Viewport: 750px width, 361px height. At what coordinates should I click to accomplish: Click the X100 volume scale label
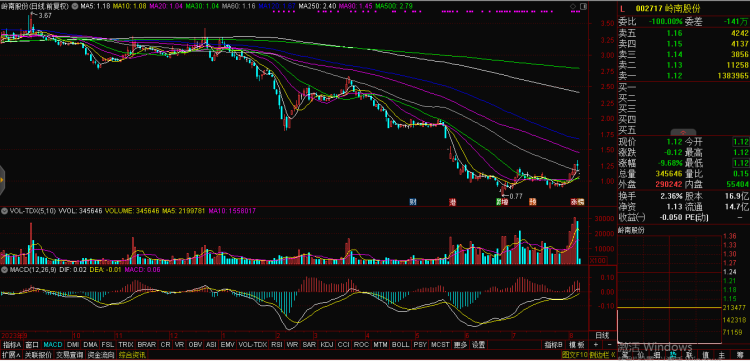tap(597, 260)
